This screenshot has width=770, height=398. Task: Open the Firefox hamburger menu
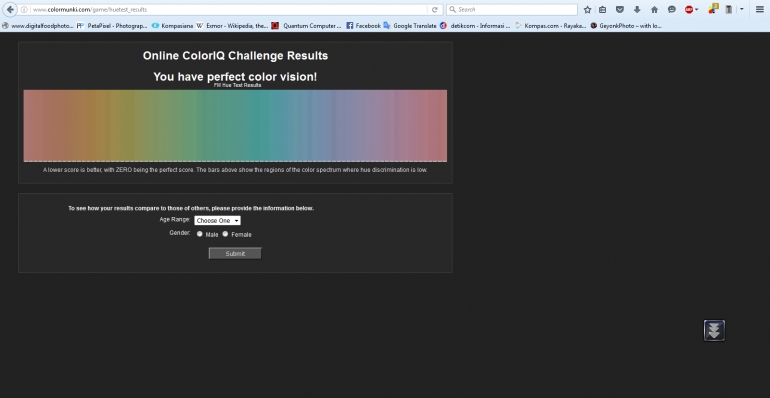click(x=760, y=9)
